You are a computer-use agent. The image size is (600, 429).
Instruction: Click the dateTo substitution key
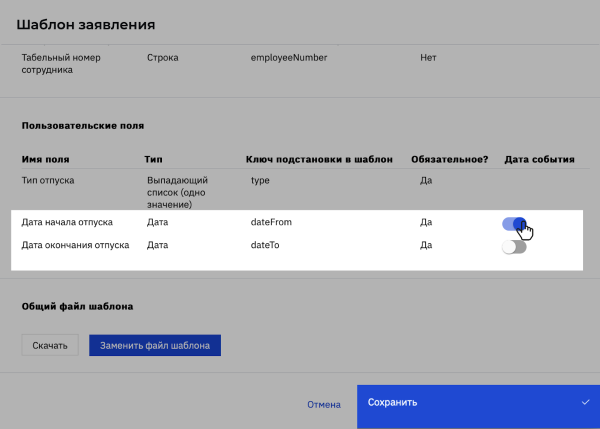coord(265,245)
